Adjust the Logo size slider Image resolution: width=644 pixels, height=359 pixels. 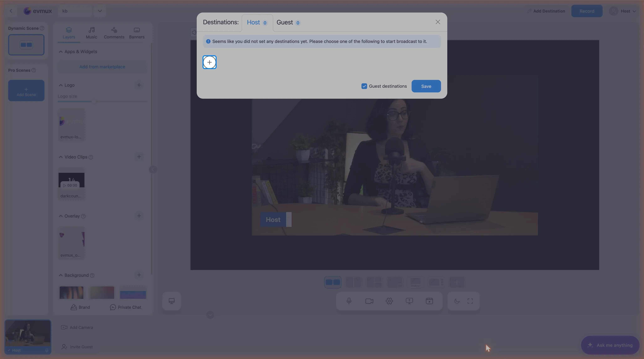[94, 101]
